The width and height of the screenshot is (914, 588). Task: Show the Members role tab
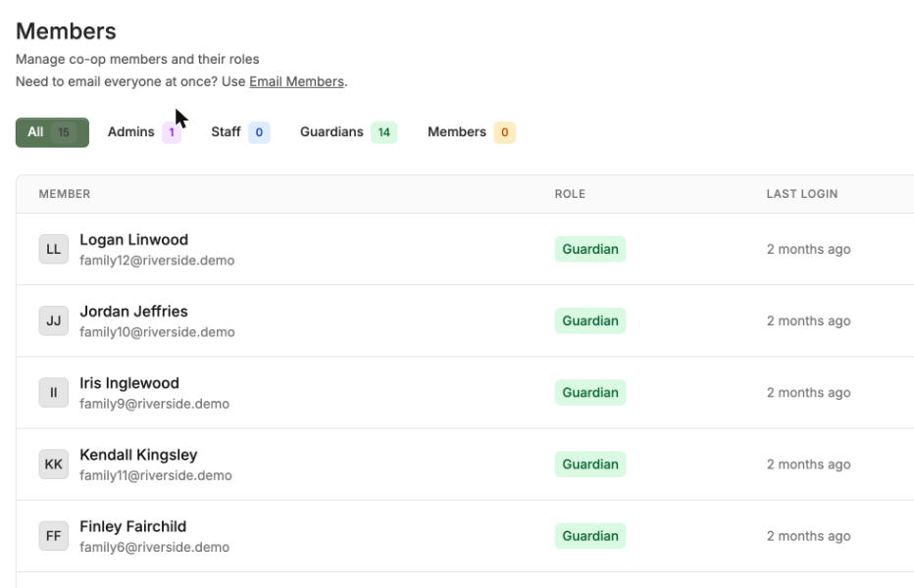pos(471,132)
